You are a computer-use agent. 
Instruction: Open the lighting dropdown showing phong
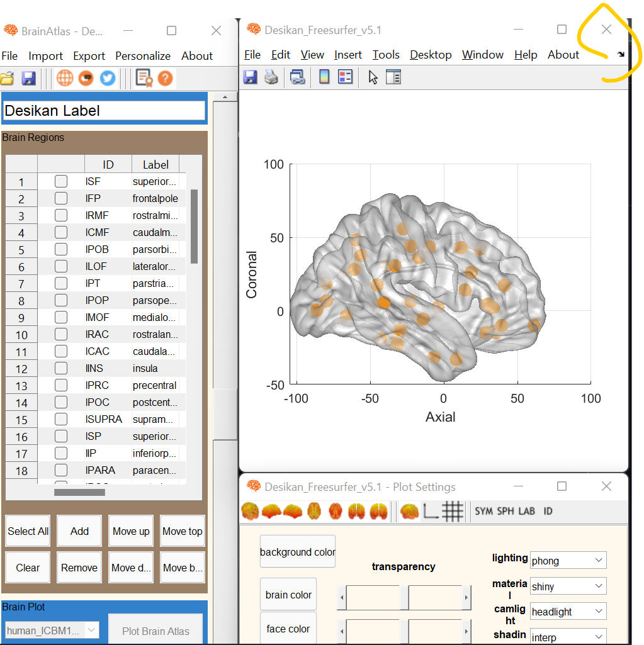click(x=567, y=560)
